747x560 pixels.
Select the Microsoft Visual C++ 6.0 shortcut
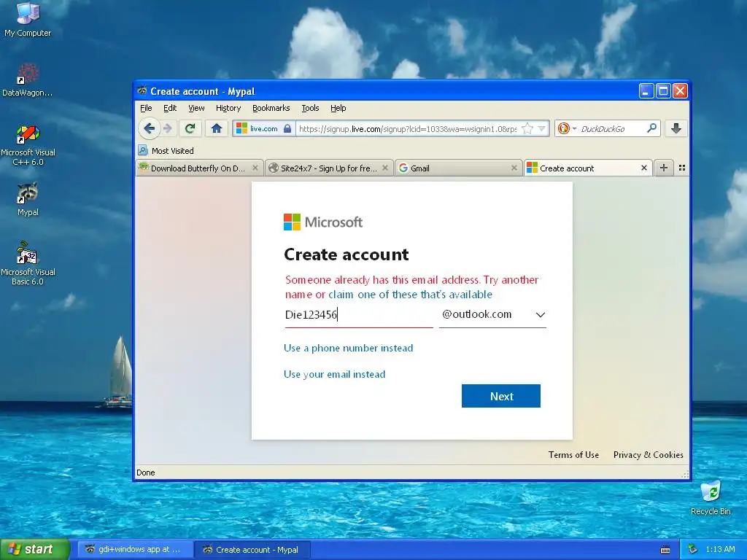(28, 145)
